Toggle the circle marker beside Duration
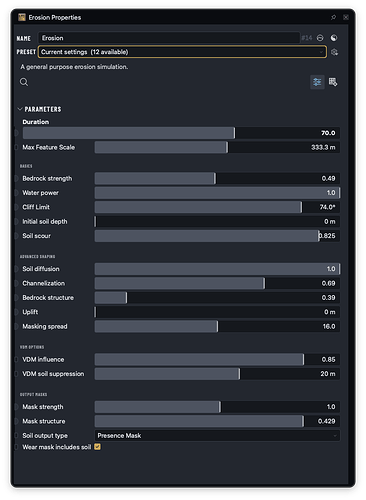 click(16, 133)
